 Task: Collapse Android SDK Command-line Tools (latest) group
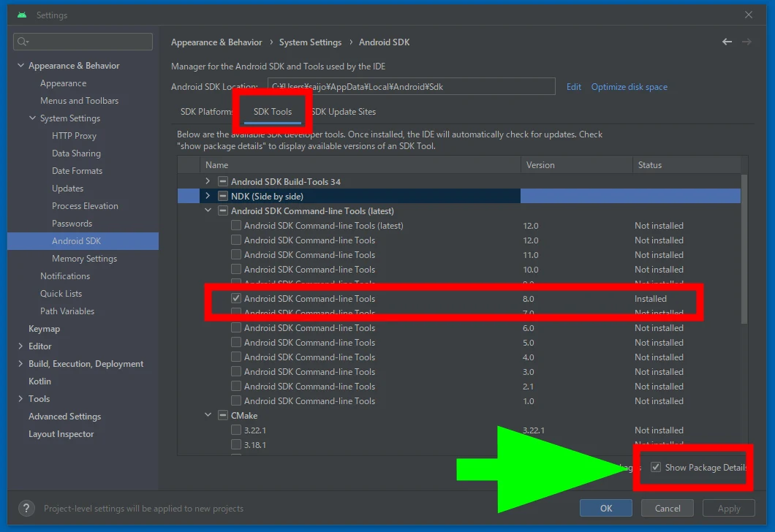click(x=208, y=210)
